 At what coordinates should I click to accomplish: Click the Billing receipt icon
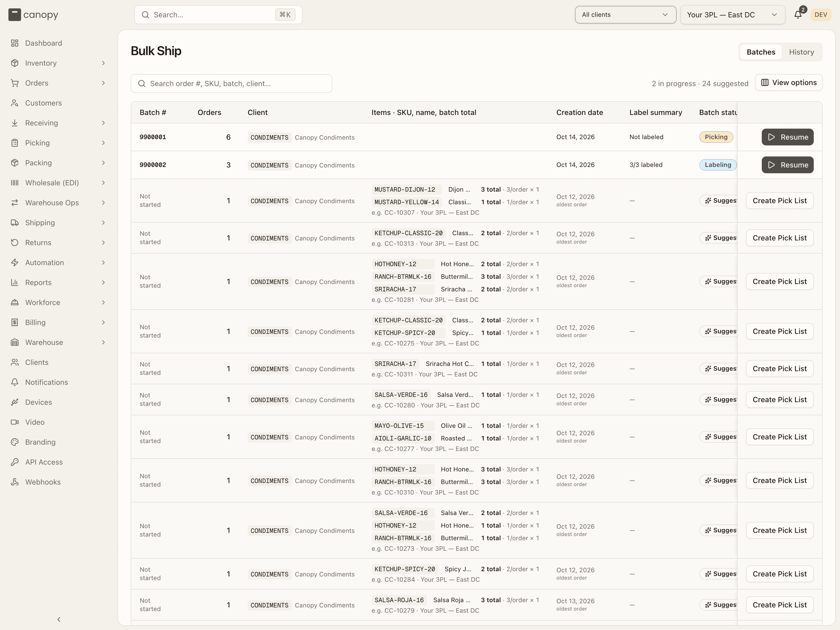click(15, 322)
